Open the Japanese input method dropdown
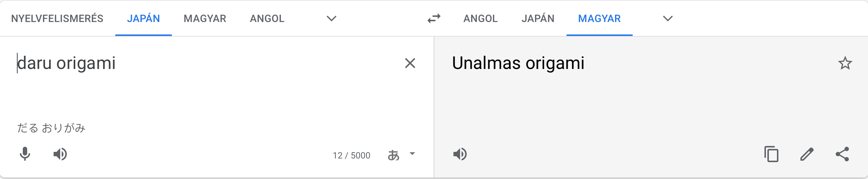The width and height of the screenshot is (868, 179). [x=412, y=154]
